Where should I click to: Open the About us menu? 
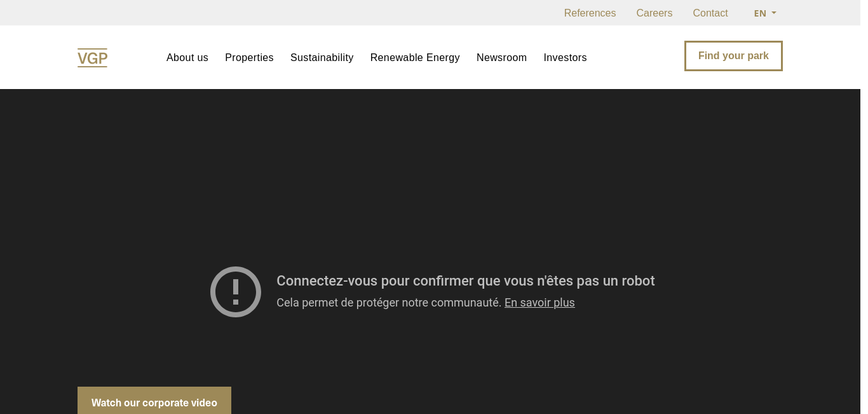tap(187, 58)
